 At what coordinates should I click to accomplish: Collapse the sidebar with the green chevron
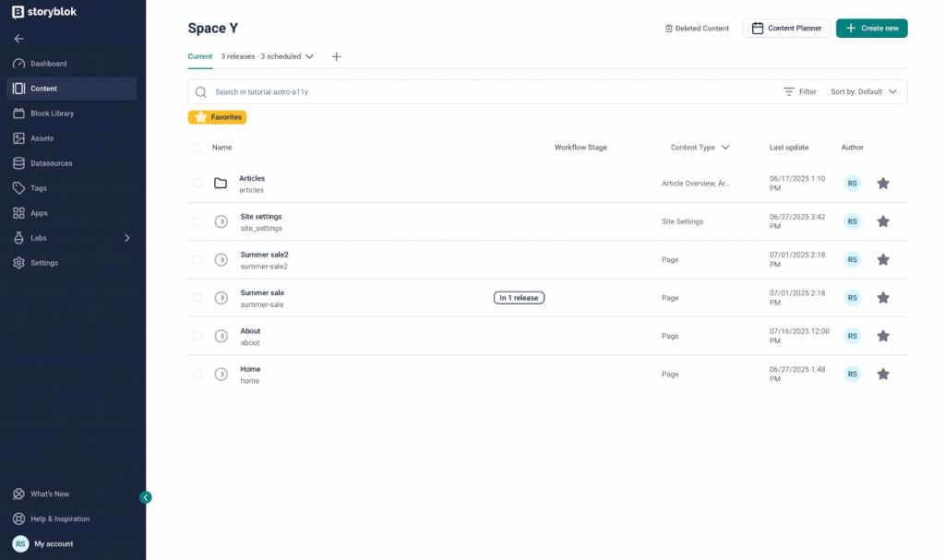(145, 497)
